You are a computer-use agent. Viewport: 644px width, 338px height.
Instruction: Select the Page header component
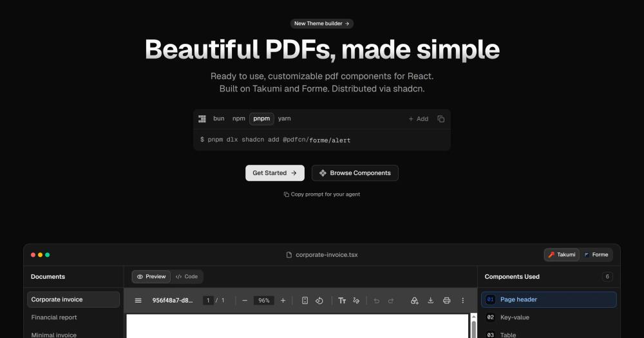point(549,299)
